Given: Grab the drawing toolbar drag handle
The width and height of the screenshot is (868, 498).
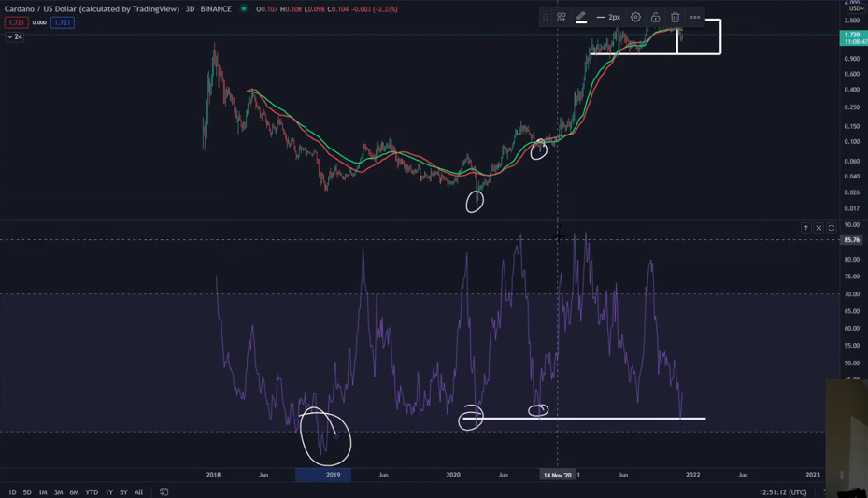Looking at the screenshot, I should click(546, 17).
